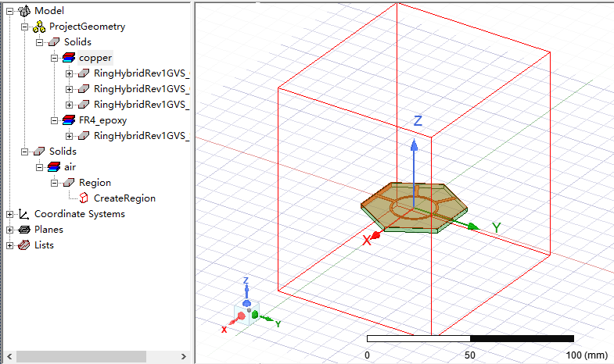
Task: Collapse the copper material group
Action: click(55, 58)
